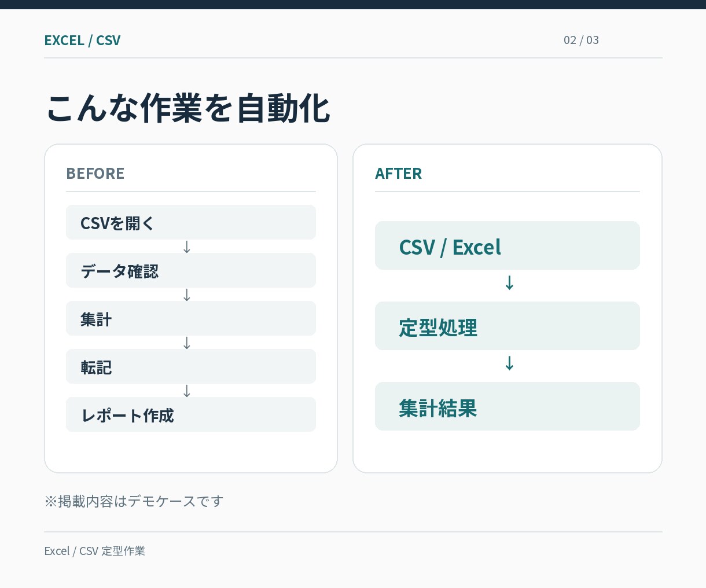The image size is (706, 588).
Task: Click the 02 / 03 page indicator
Action: [x=581, y=40]
